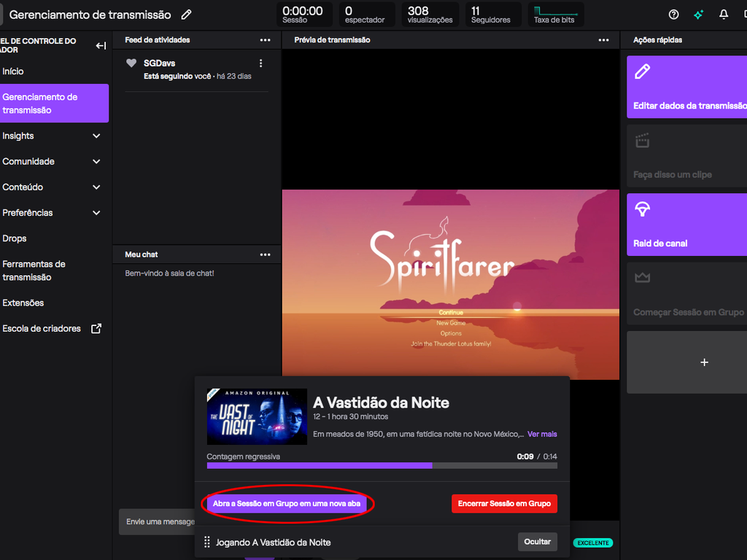Click Jogando A Vastidão da Noite label

coord(273,542)
